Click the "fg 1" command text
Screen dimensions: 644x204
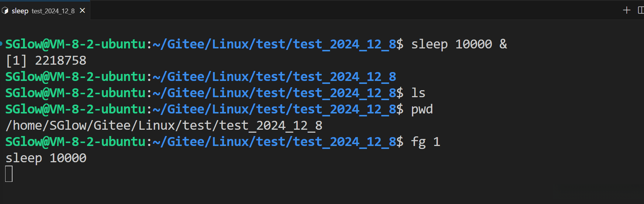point(426,142)
